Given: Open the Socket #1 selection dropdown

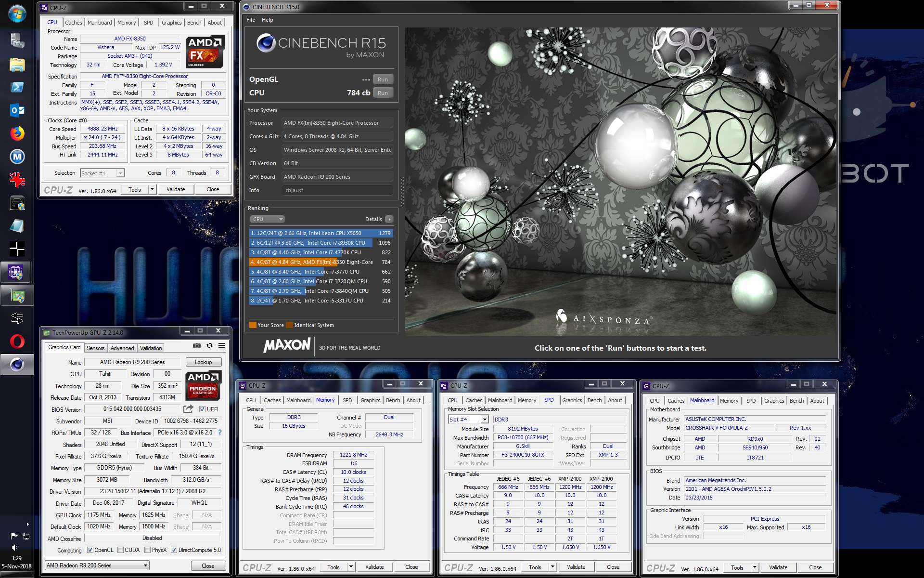Looking at the screenshot, I should pyautogui.click(x=102, y=173).
